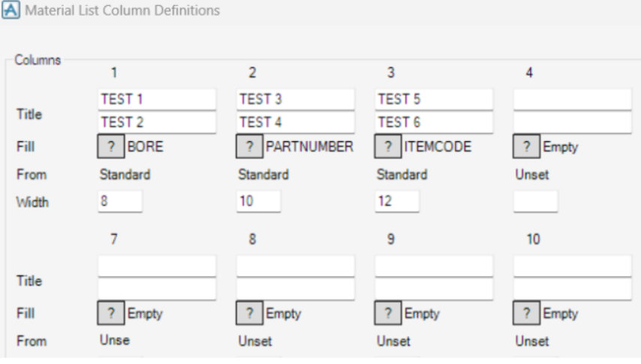
Task: Click the Width field showing 8
Action: (x=120, y=201)
